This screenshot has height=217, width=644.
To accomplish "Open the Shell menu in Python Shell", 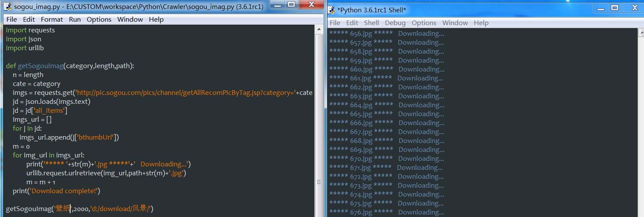I will pos(371,23).
